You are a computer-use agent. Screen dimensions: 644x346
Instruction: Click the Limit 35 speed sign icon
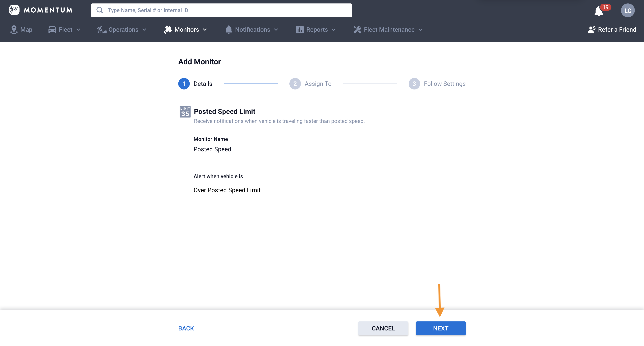coord(185,112)
